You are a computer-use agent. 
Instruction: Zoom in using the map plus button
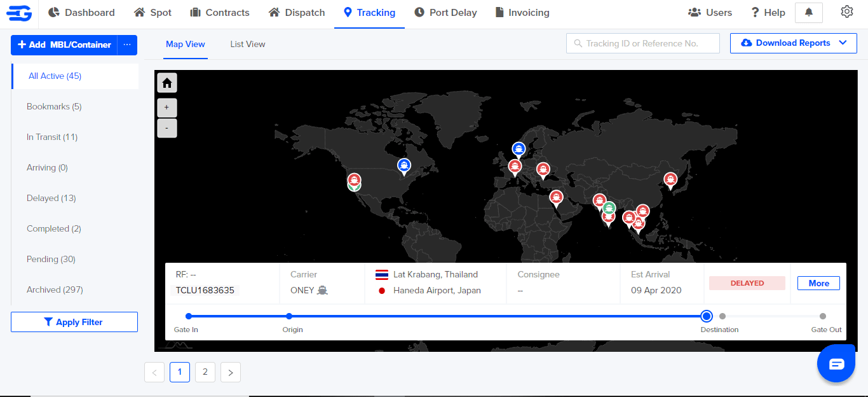pyautogui.click(x=167, y=108)
